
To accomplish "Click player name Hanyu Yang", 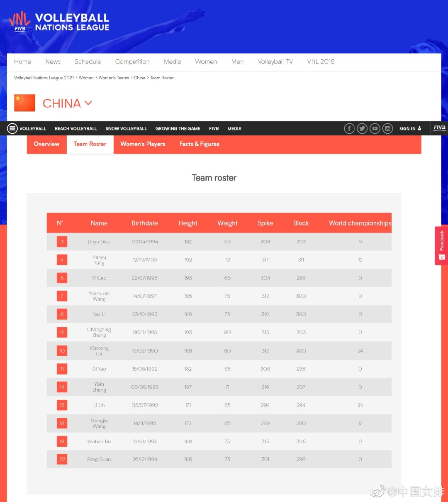I will (99, 260).
